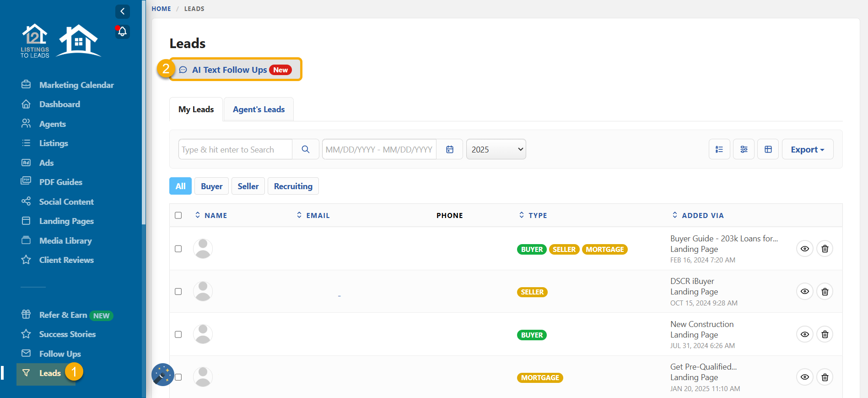This screenshot has height=398, width=868.
Task: Open the filter settings sliders icon
Action: click(744, 149)
